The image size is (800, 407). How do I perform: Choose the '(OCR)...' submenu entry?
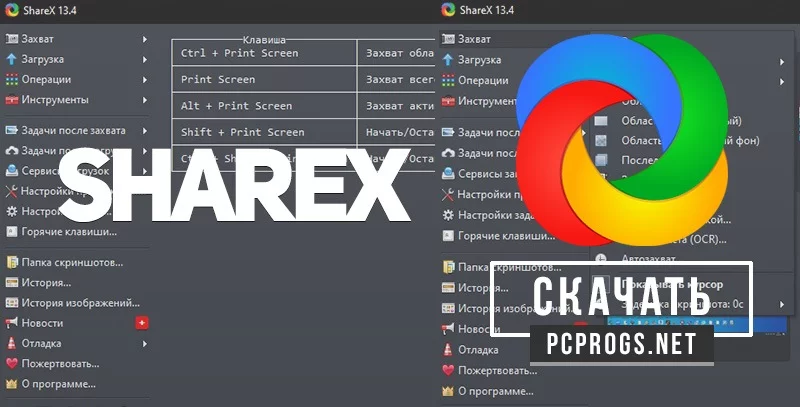(708, 239)
